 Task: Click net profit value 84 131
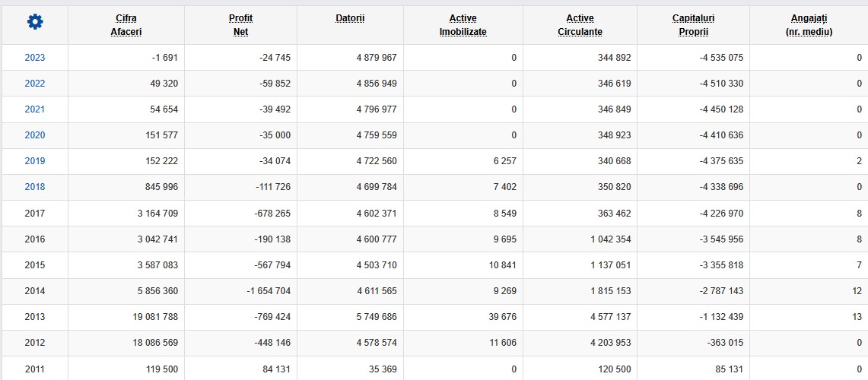275,369
